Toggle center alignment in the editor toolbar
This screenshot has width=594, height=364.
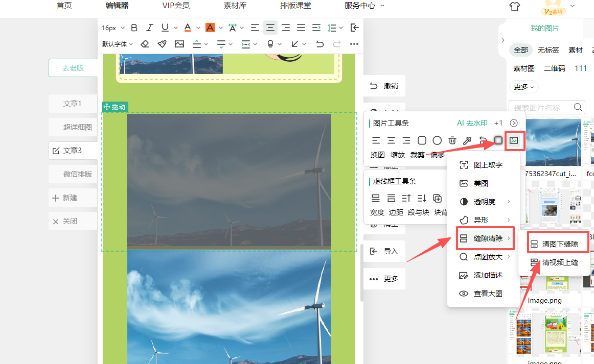pyautogui.click(x=270, y=28)
